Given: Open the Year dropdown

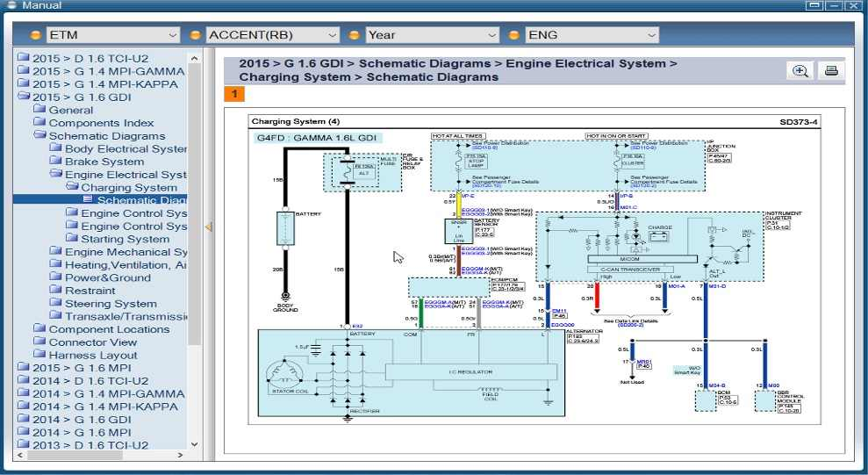Looking at the screenshot, I should 432,35.
